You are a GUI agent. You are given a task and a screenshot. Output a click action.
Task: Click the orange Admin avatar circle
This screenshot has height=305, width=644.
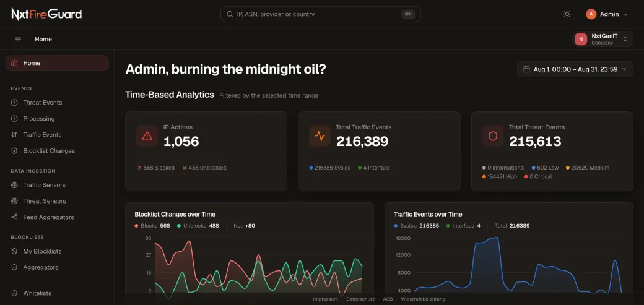point(591,14)
